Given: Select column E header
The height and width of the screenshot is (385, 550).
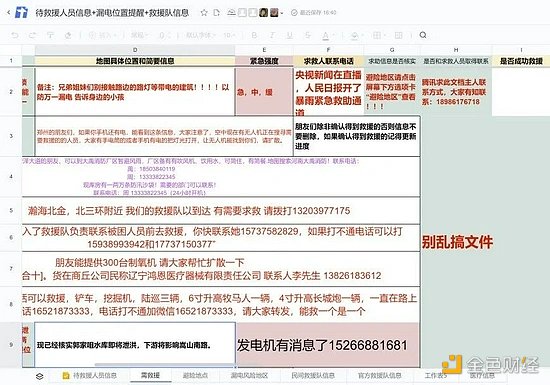Looking at the screenshot, I should (264, 50).
